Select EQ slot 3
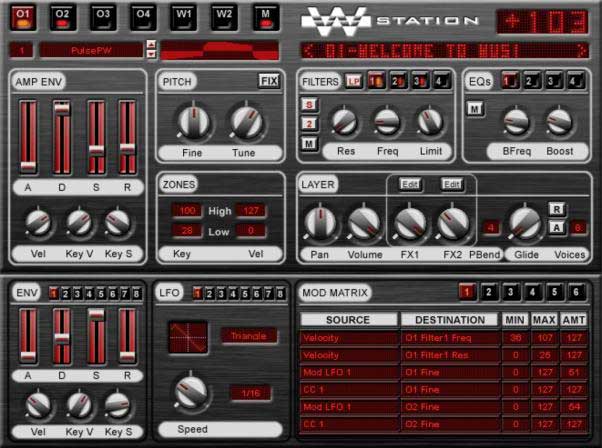This screenshot has width=602, height=448. 554,81
